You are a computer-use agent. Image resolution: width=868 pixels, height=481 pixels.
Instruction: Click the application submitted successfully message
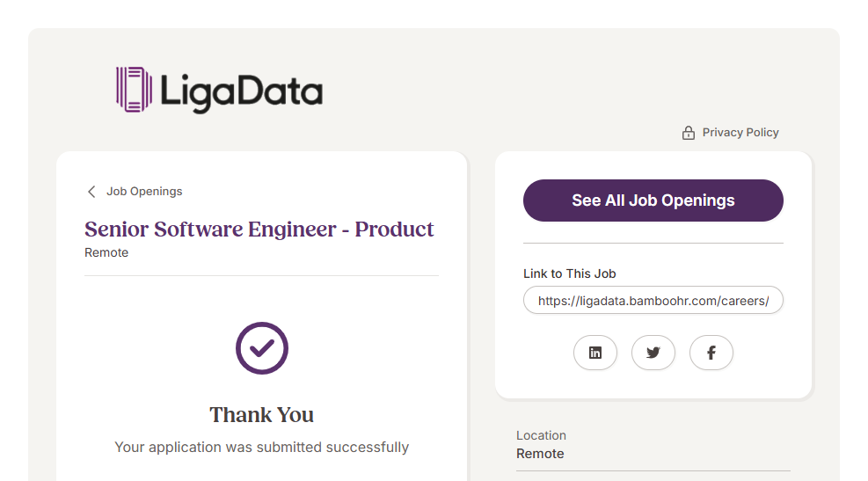(261, 448)
